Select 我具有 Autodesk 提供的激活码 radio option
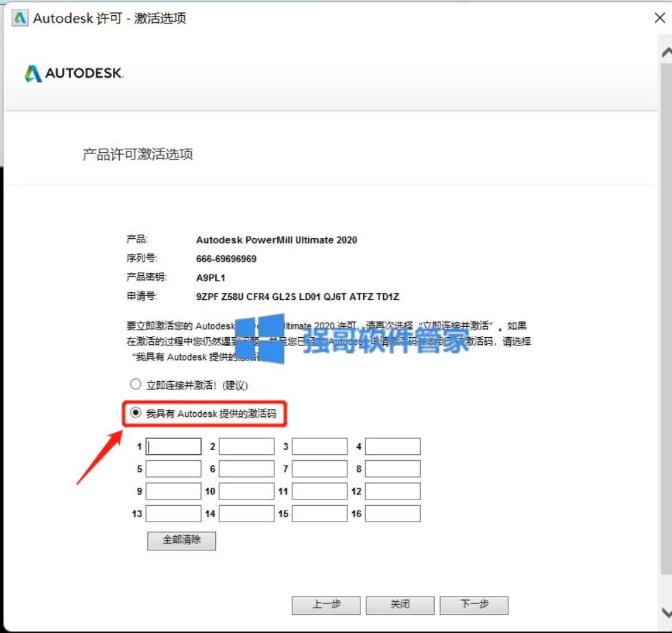The height and width of the screenshot is (633, 672). pos(136,413)
